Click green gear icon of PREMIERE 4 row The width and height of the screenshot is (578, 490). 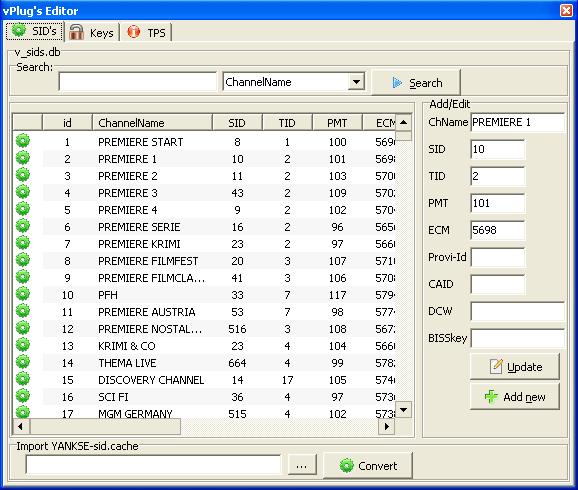[x=23, y=209]
